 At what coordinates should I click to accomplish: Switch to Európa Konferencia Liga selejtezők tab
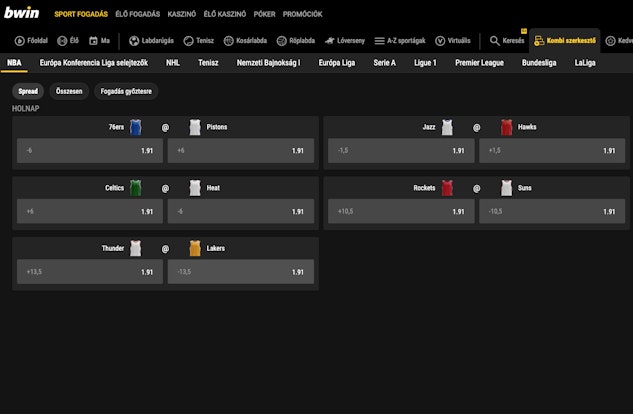[x=94, y=63]
